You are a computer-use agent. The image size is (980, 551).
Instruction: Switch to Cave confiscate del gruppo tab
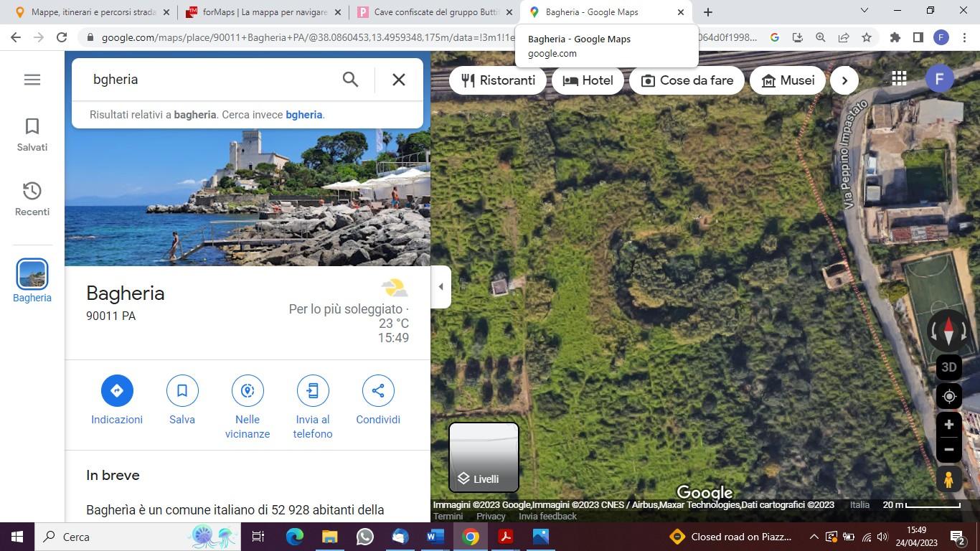[437, 12]
